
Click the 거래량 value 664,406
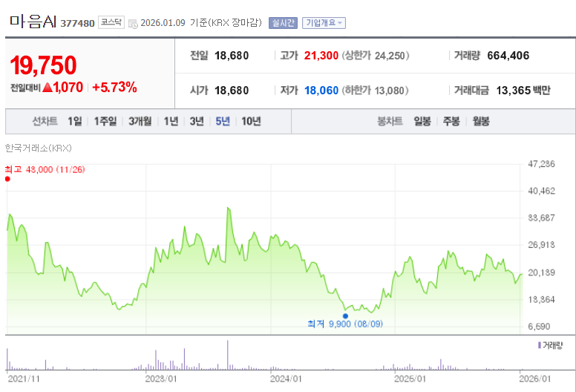tap(508, 56)
